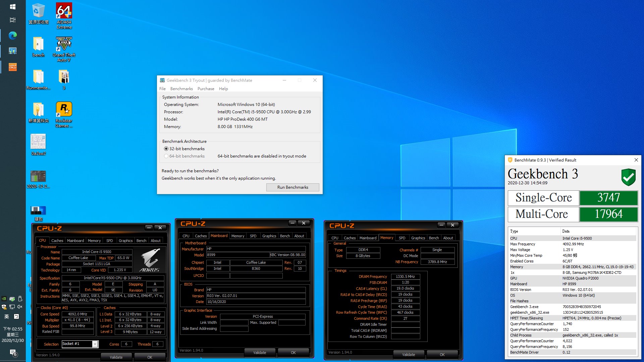Open Windows Security tray icon
The height and width of the screenshot is (362, 644).
tap(4, 307)
